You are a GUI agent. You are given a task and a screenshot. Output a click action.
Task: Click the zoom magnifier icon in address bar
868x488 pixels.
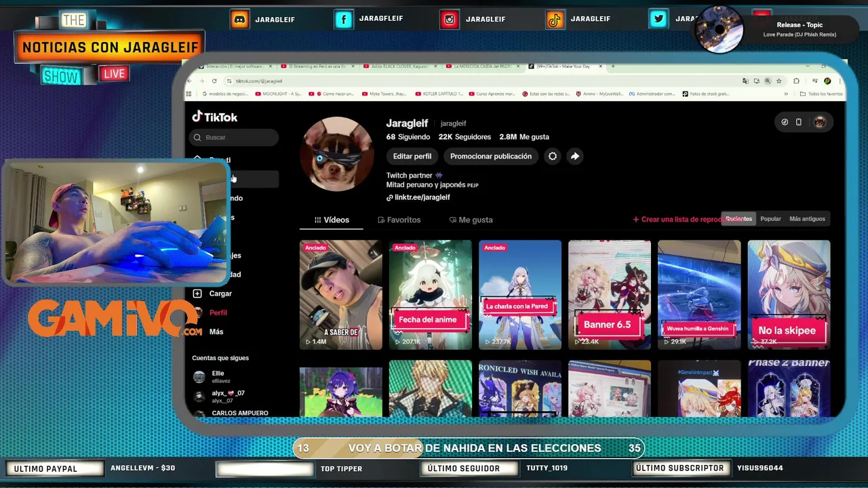768,81
